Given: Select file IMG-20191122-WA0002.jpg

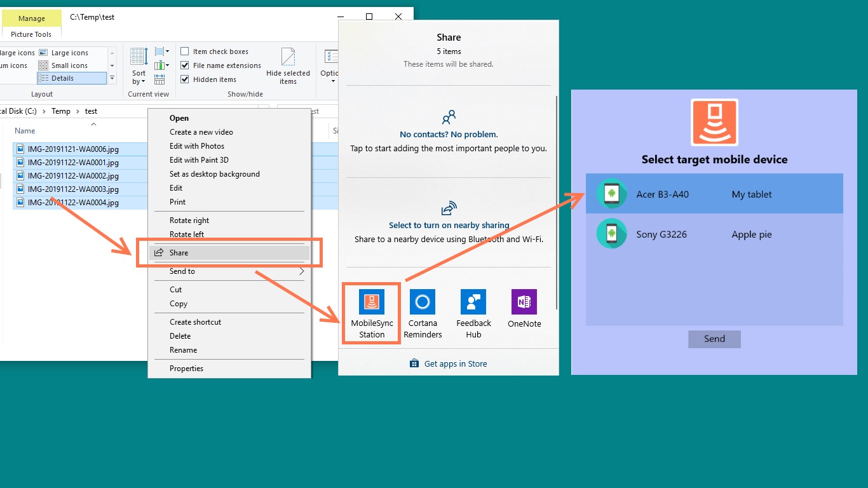Looking at the screenshot, I should pos(73,176).
